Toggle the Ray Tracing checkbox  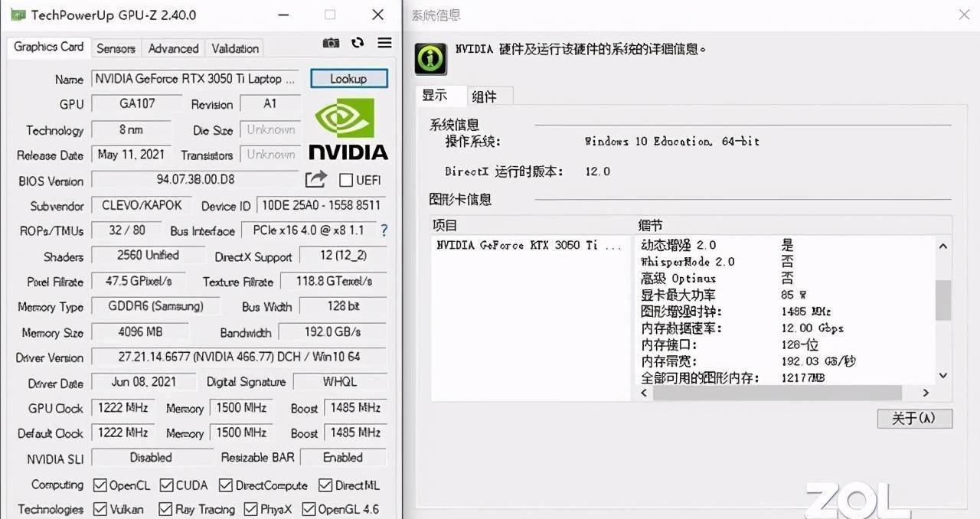(x=165, y=509)
